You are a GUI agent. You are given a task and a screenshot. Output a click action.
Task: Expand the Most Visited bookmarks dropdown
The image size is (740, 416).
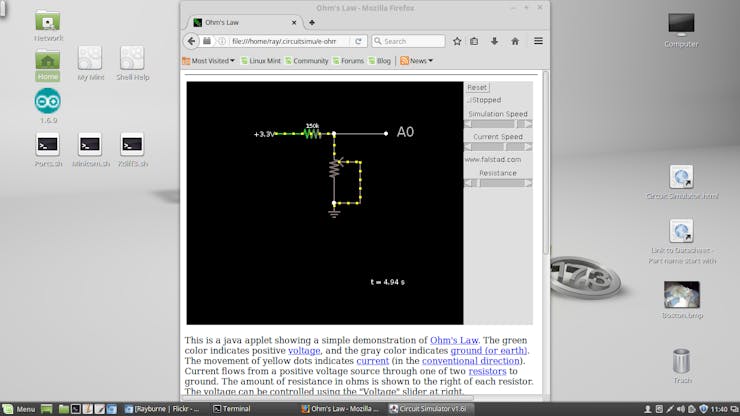(208, 61)
